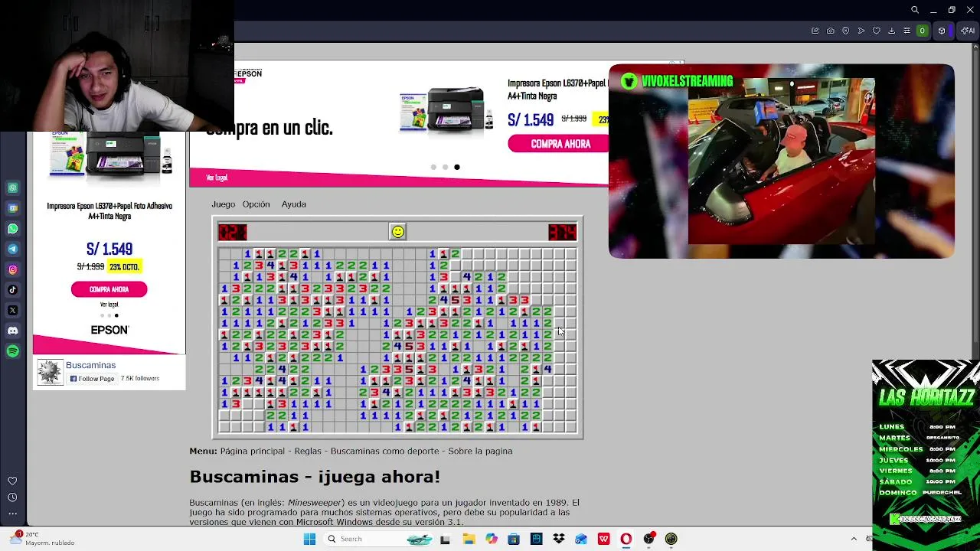Add page to bookmarks with toolbar heart
Screen dimensions: 980x551
point(876,31)
